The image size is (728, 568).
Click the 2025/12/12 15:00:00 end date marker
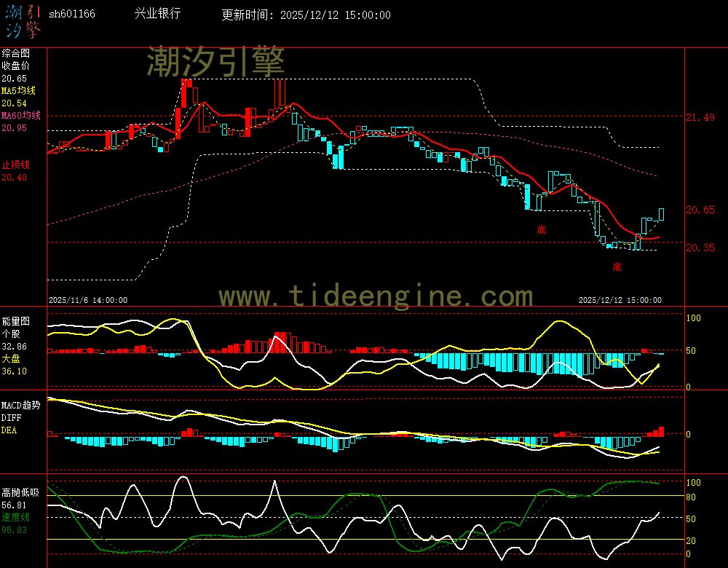click(620, 300)
